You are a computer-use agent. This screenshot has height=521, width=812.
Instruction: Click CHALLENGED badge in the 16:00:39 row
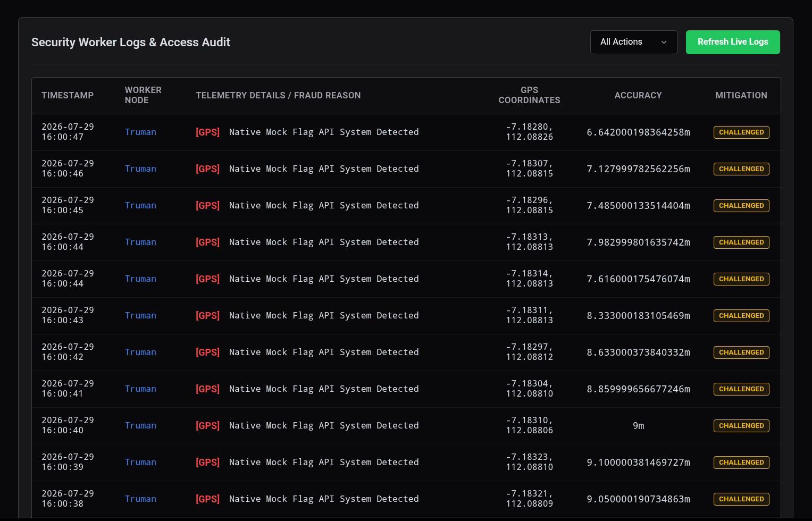[x=741, y=463]
